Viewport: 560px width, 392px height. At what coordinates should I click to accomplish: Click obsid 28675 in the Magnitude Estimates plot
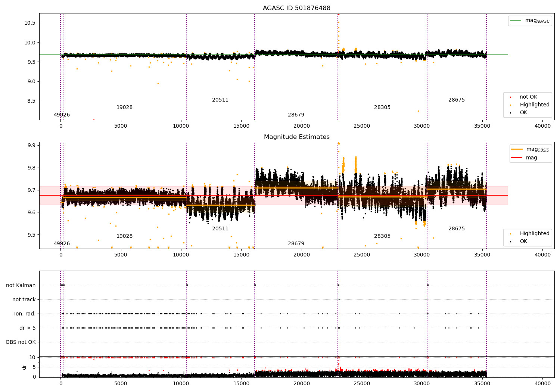coord(457,229)
